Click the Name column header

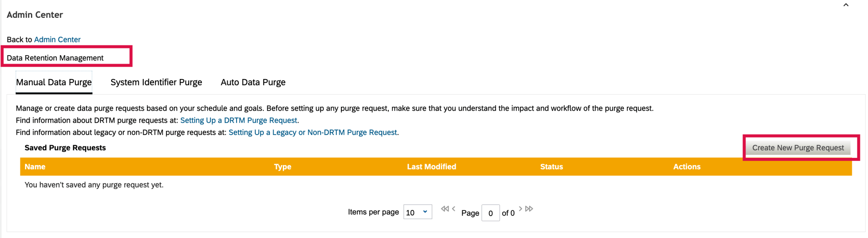click(x=35, y=167)
